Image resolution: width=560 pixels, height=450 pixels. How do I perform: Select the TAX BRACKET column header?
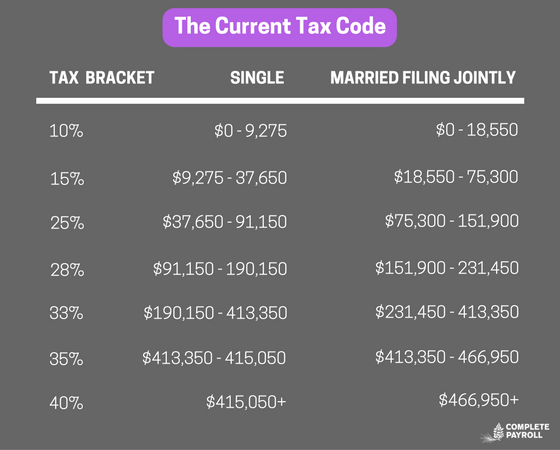(102, 78)
